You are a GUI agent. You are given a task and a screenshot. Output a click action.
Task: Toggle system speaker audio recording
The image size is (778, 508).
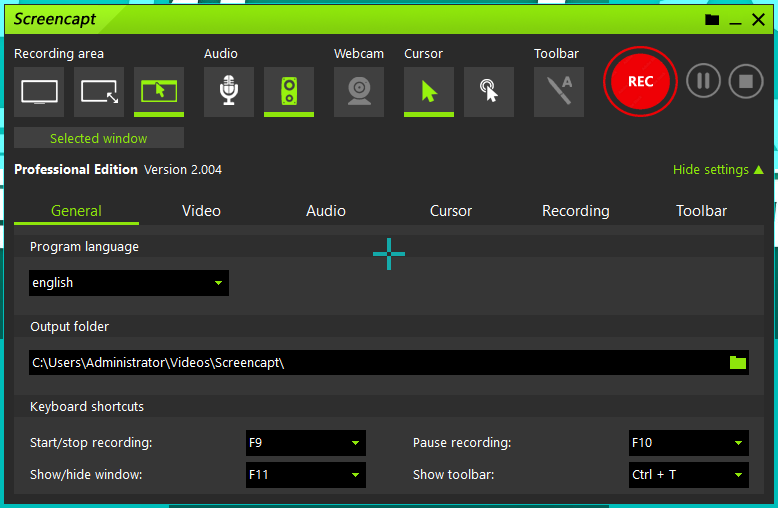[289, 92]
